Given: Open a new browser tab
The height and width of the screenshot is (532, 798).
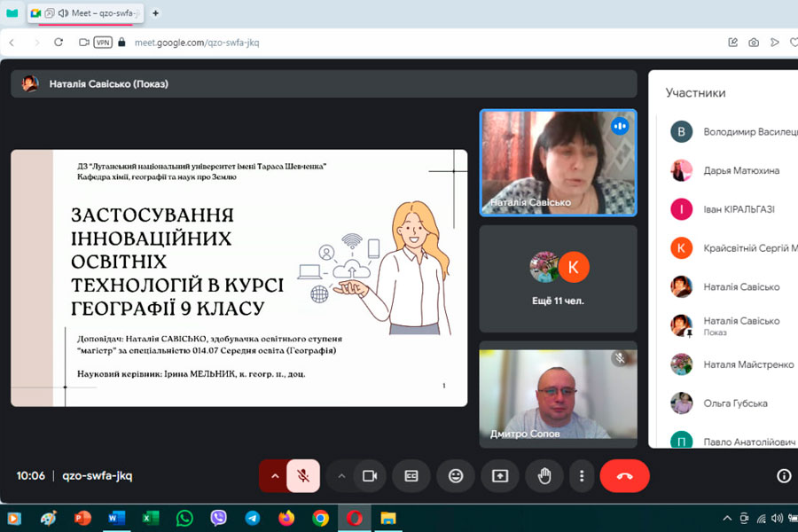Looking at the screenshot, I should pos(156,13).
